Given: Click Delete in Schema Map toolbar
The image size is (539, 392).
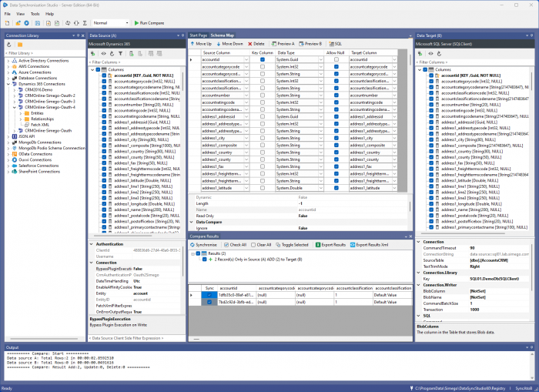Looking at the screenshot, I should pos(256,44).
